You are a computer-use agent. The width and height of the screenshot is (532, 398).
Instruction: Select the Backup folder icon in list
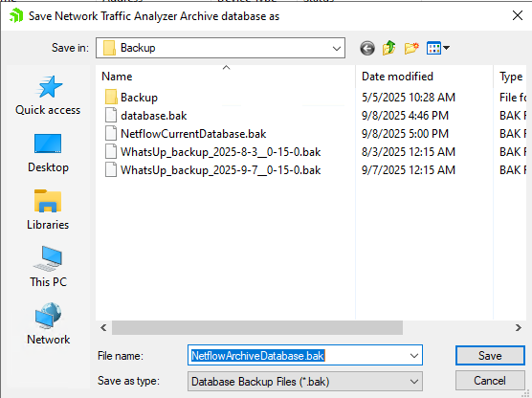pos(111,98)
